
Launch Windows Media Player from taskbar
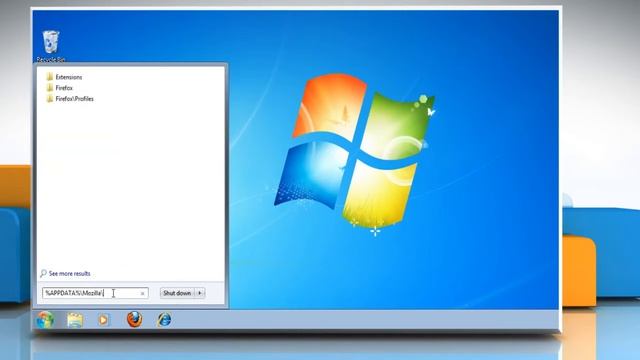[104, 320]
